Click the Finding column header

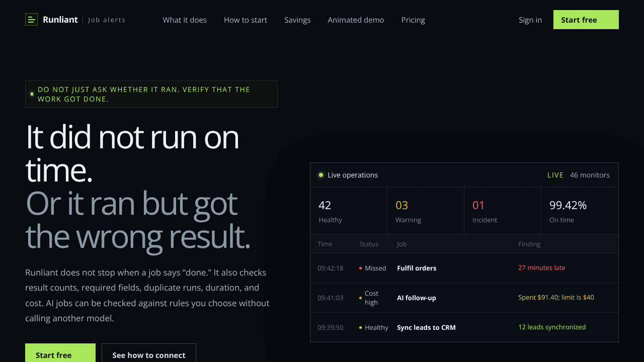coord(529,244)
